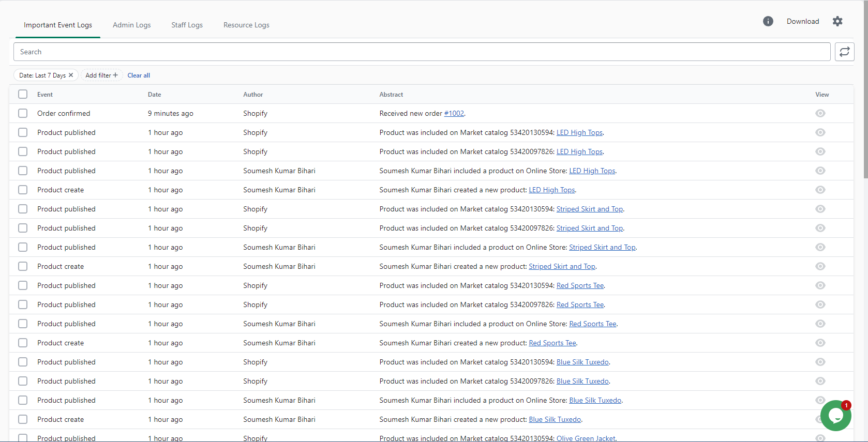View the Market catalog 53420097826 Red Sports Tee entry

(820, 304)
